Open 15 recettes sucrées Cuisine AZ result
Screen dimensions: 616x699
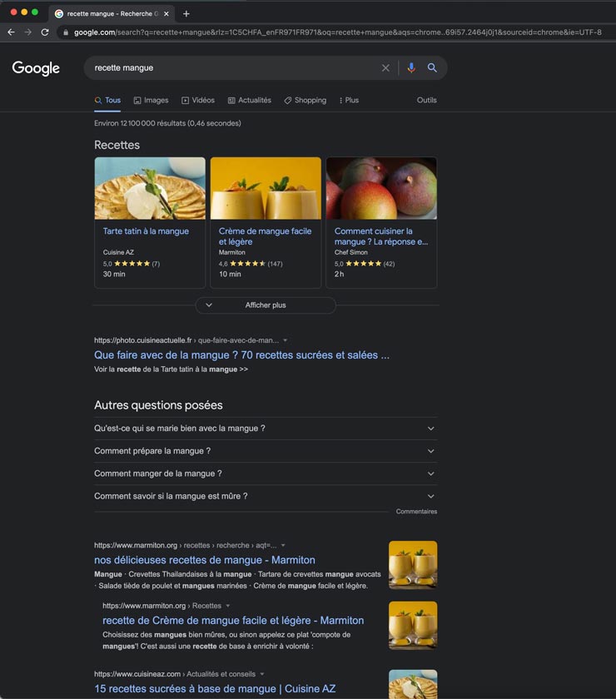tap(215, 689)
